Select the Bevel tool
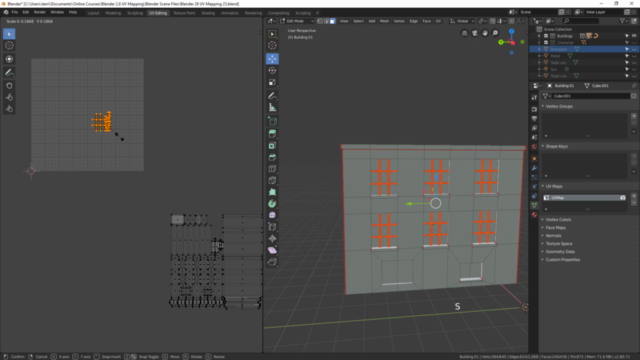Viewport: 640px width, 360px height. [x=272, y=158]
